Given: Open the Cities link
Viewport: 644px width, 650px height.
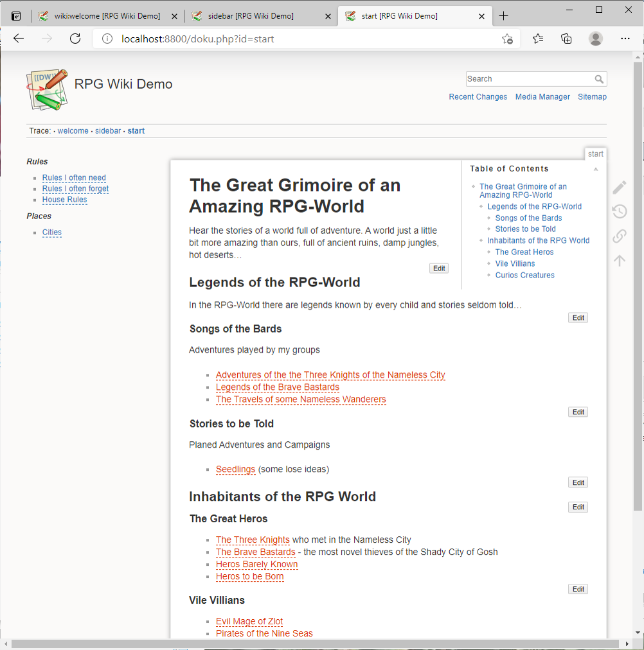Looking at the screenshot, I should click(x=52, y=232).
